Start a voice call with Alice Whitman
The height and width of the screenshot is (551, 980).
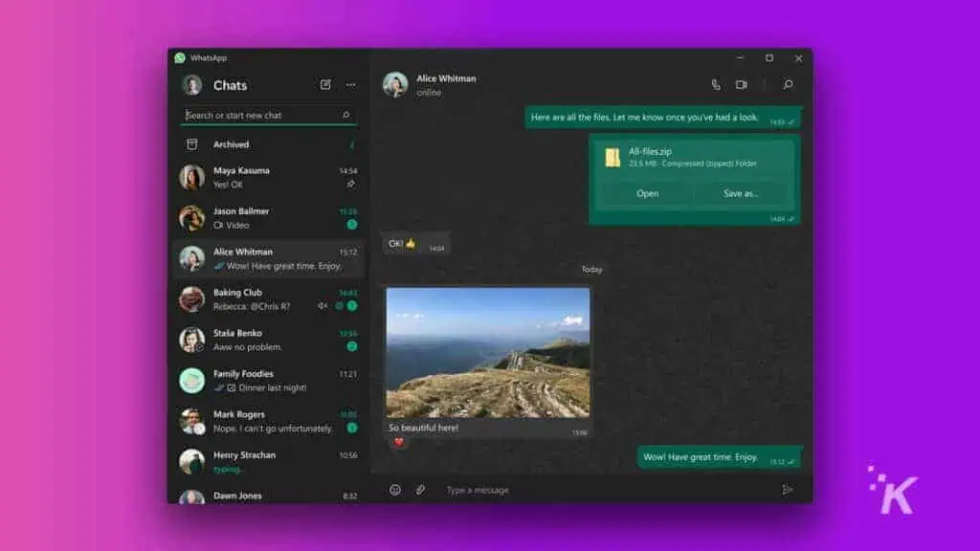click(716, 84)
